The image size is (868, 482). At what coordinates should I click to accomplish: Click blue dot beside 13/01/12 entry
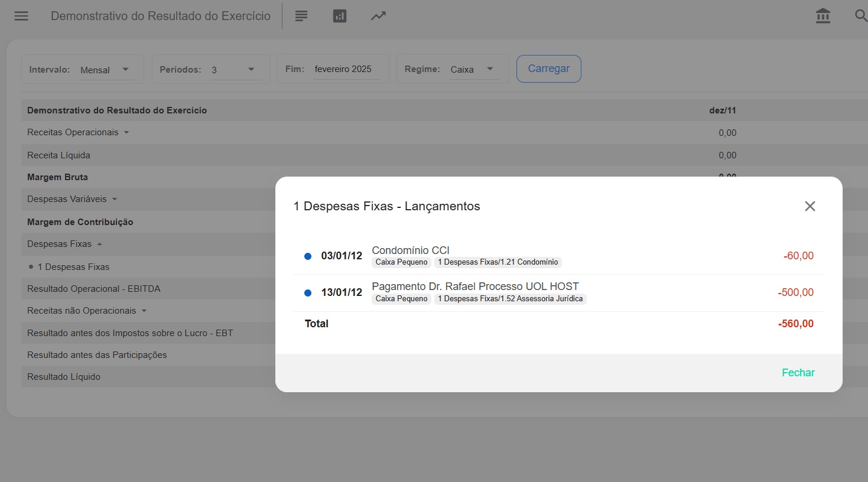click(308, 293)
